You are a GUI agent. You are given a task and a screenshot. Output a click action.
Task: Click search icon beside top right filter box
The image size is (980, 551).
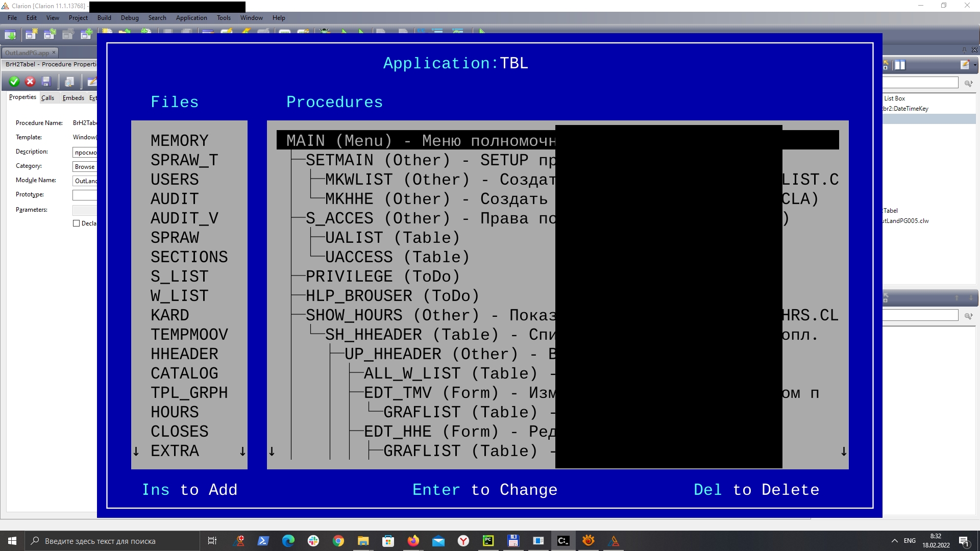coord(968,83)
